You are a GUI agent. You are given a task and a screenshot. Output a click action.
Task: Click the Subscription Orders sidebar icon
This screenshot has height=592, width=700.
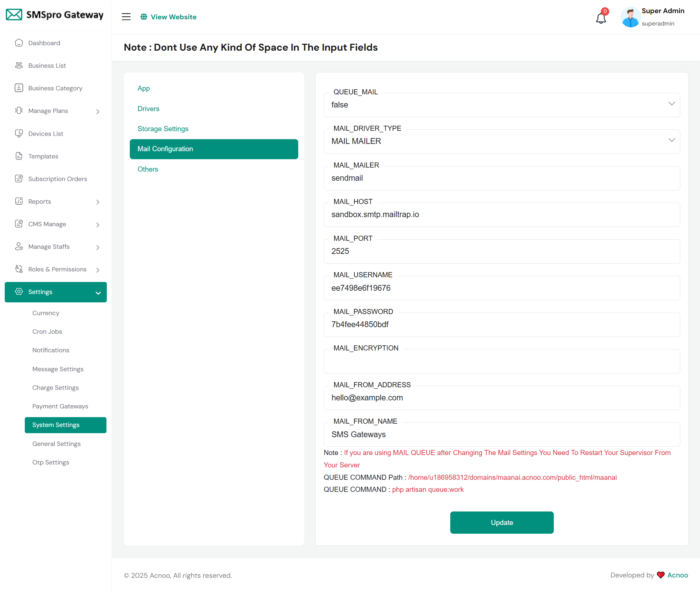pos(19,179)
